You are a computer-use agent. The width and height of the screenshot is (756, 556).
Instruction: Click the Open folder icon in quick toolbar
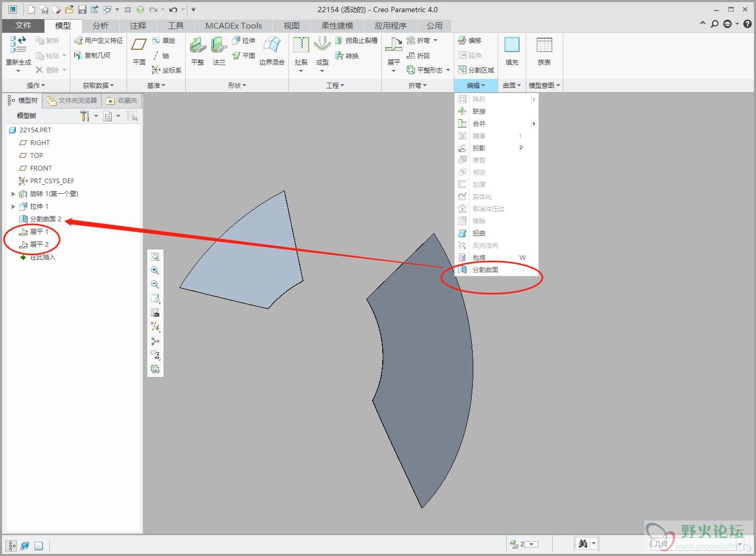(69, 10)
